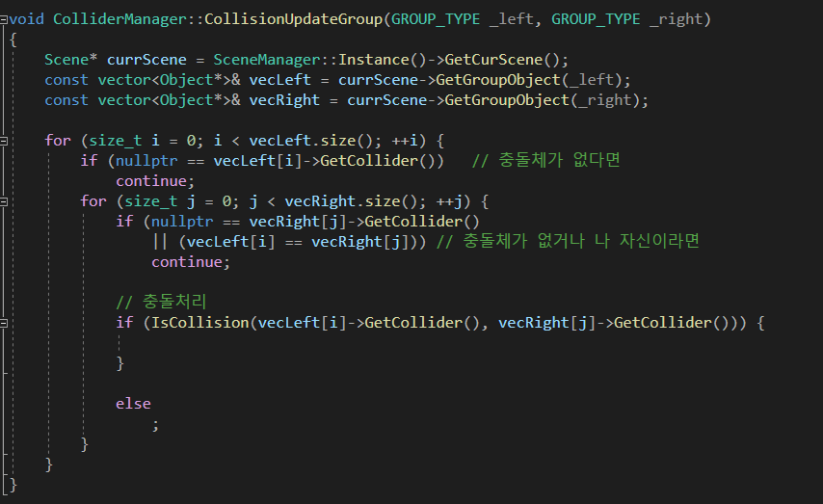Click the second continue statement in inner loop
The height and width of the screenshot is (504, 823).
(x=186, y=262)
